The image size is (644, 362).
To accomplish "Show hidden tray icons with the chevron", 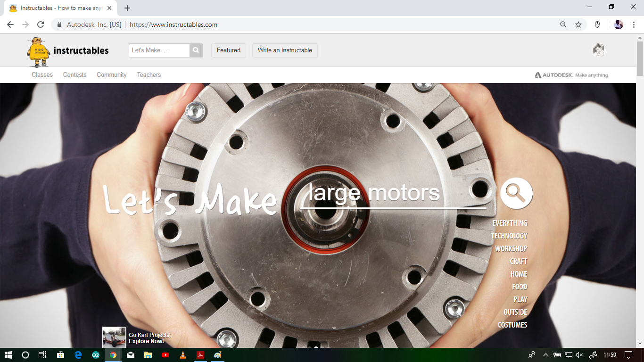I will [x=546, y=355].
